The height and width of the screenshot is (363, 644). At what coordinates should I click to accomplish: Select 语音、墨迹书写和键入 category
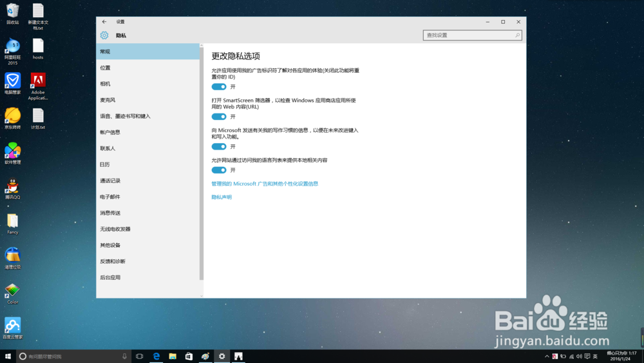click(148, 116)
